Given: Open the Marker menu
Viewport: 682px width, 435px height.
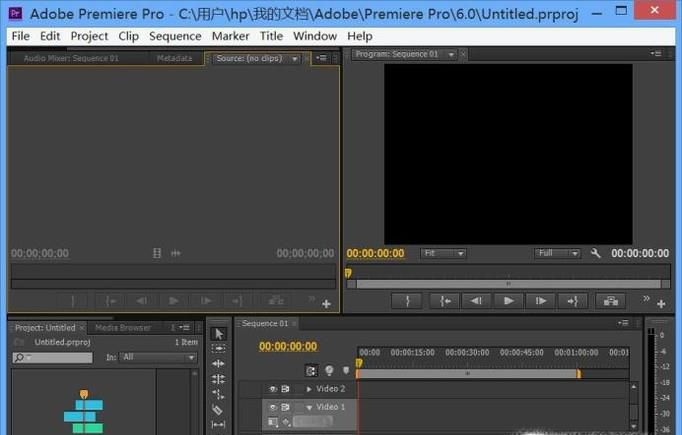Looking at the screenshot, I should tap(231, 36).
